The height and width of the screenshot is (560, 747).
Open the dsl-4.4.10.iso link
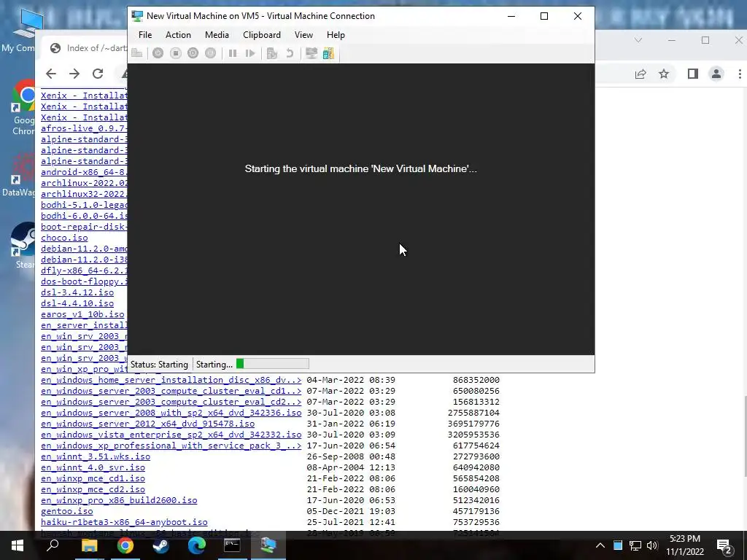pyautogui.click(x=77, y=304)
